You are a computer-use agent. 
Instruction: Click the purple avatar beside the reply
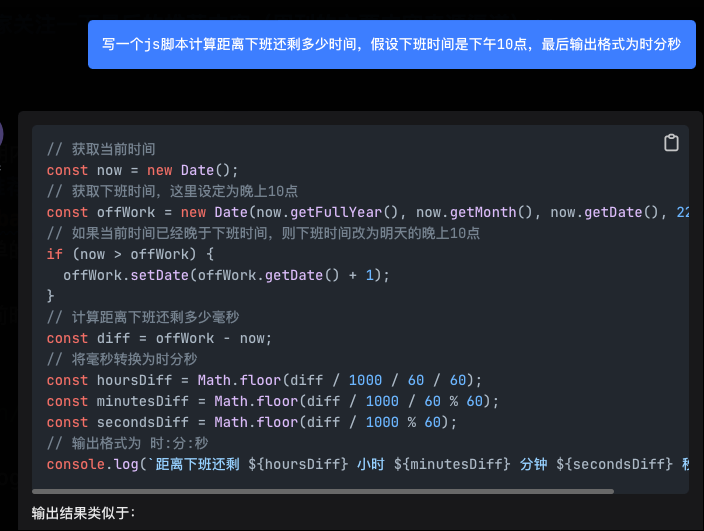pos(1,134)
